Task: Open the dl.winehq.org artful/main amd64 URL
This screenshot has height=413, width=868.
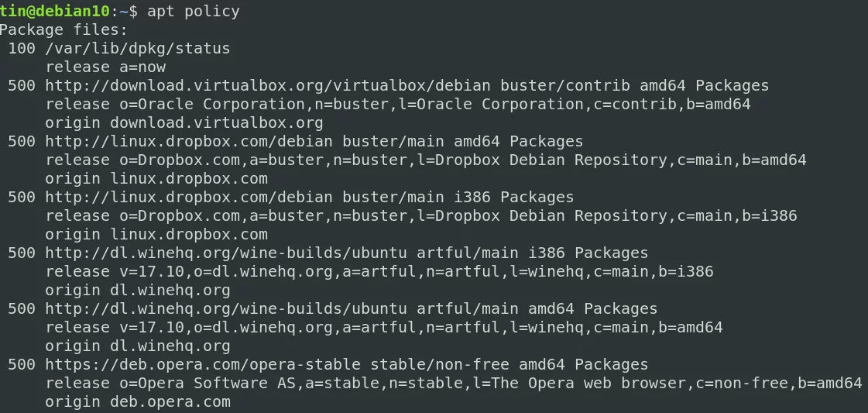Action: (x=226, y=309)
